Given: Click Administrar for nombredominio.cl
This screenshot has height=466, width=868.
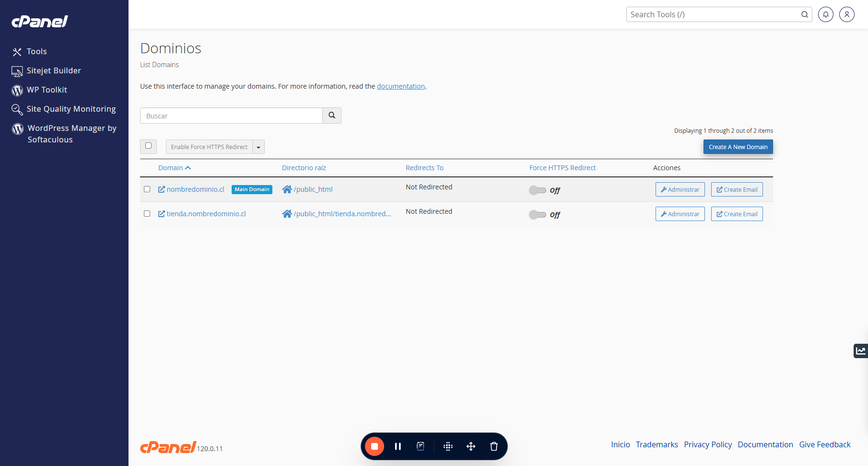Looking at the screenshot, I should 680,189.
